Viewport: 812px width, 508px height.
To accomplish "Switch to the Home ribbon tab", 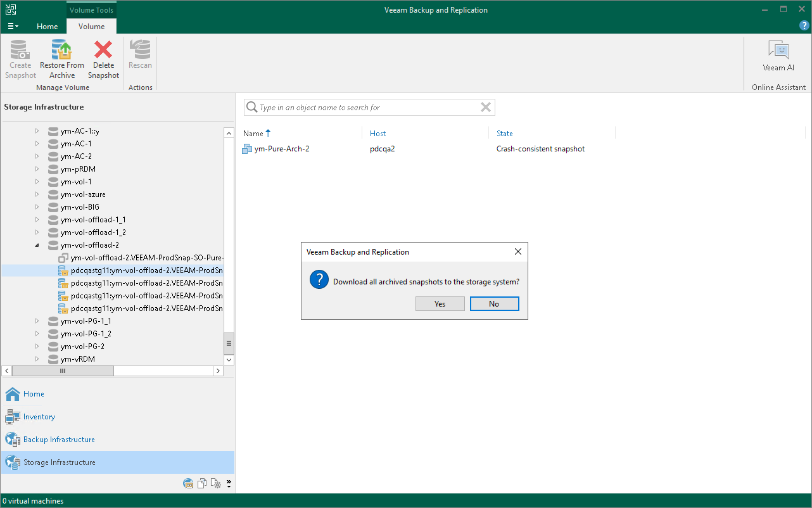I will (x=48, y=27).
